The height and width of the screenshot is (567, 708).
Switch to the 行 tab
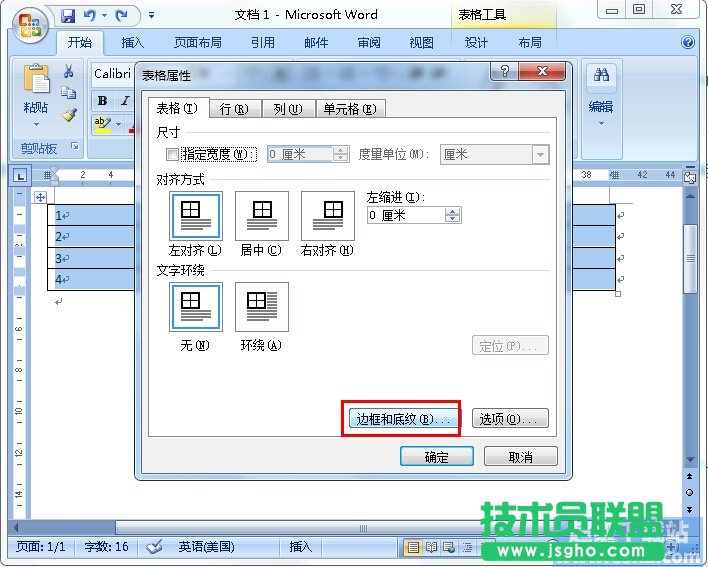point(233,109)
